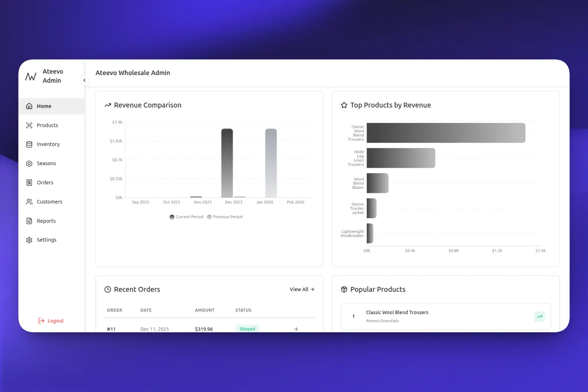The image size is (588, 392).
Task: Toggle the Previous Period legend swatch
Action: pyautogui.click(x=209, y=217)
